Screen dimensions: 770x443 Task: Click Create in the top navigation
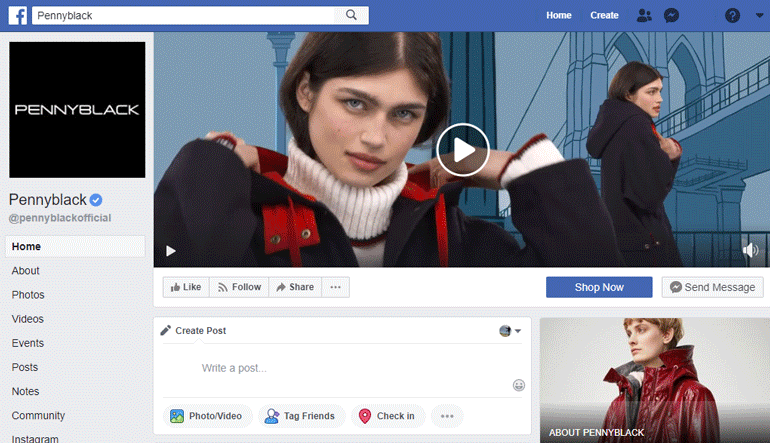click(604, 15)
